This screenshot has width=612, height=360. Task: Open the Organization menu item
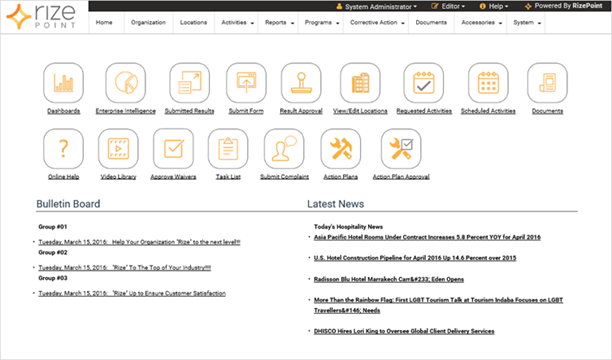148,23
